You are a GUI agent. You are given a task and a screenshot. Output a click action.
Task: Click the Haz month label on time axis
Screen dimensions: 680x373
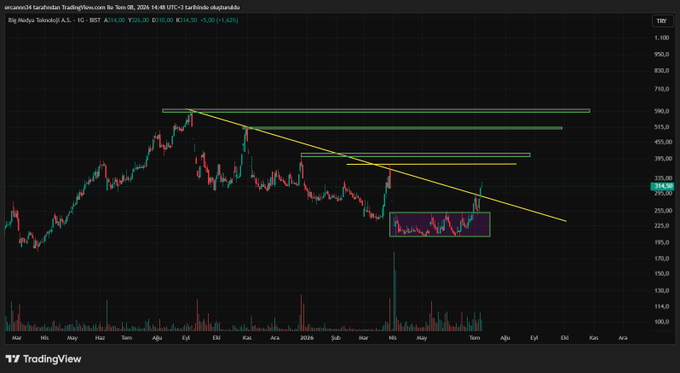click(100, 337)
